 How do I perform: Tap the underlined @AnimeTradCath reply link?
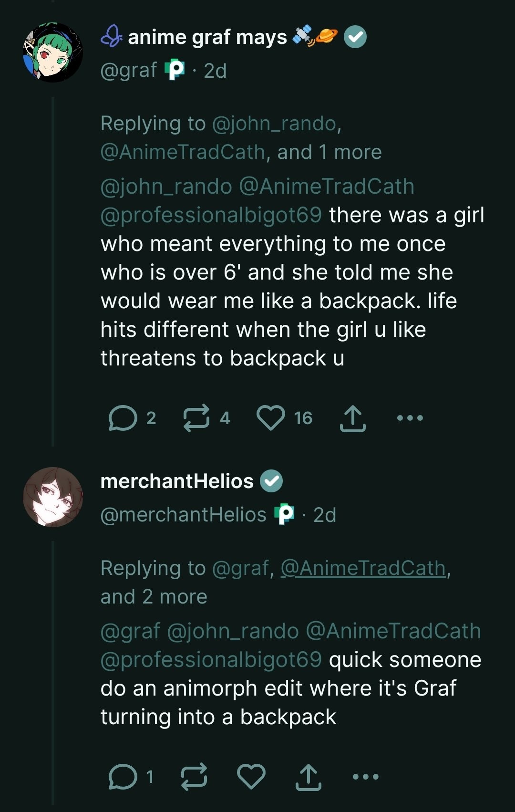point(363,568)
